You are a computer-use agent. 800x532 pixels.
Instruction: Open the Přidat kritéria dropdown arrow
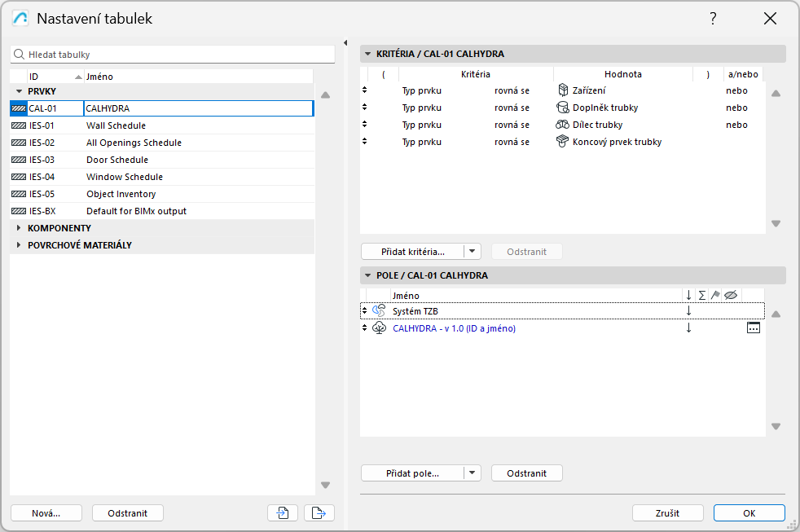tap(473, 252)
